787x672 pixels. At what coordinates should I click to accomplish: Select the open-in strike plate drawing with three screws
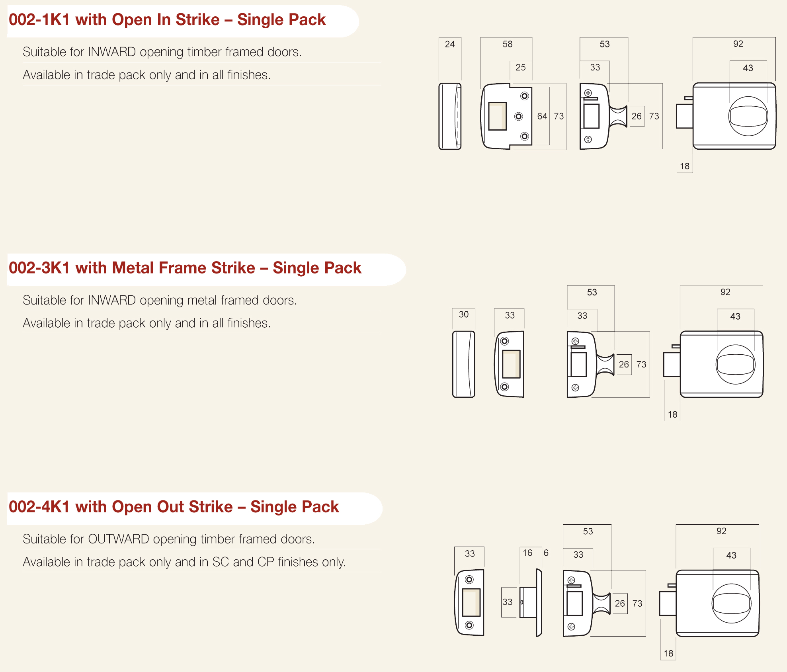(507, 116)
